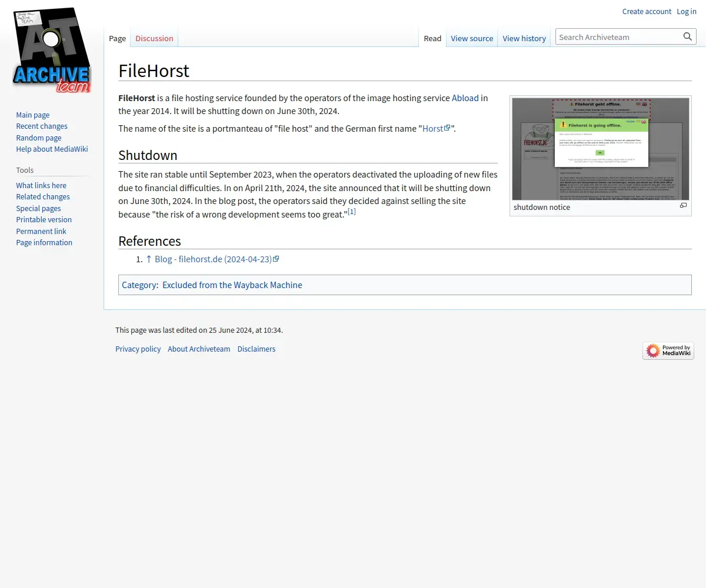Follow the Abload link

point(465,98)
